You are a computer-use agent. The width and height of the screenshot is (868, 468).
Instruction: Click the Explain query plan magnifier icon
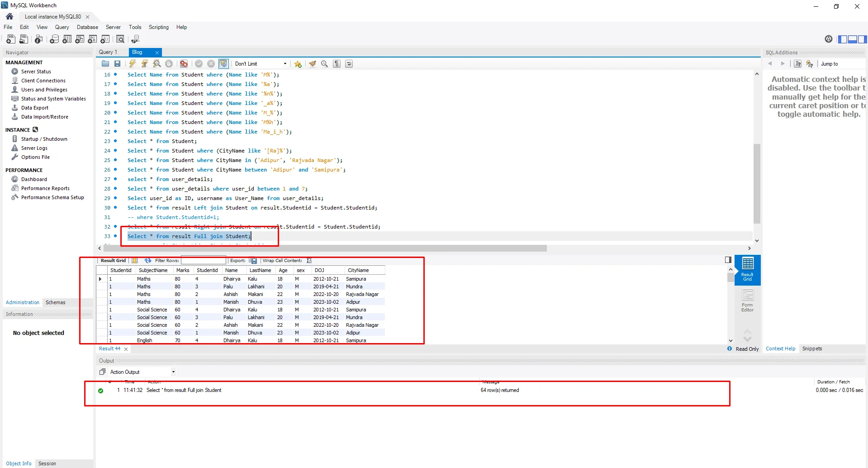pos(157,64)
